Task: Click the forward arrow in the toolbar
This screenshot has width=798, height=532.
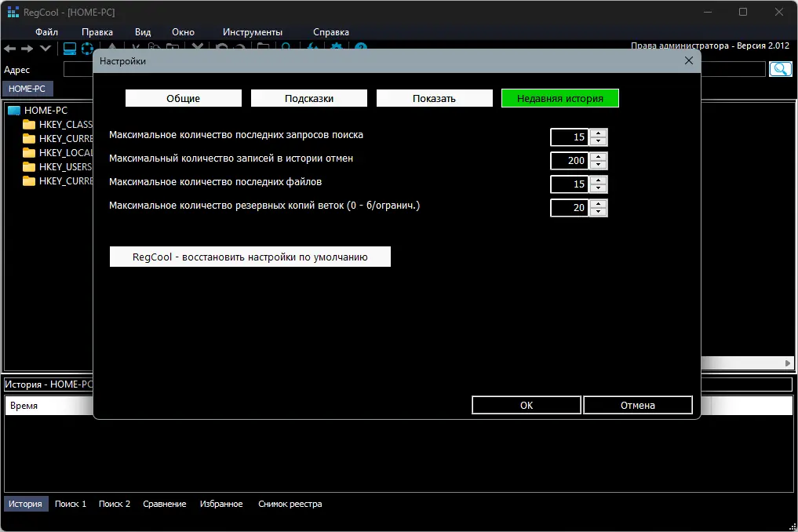Action: 27,49
